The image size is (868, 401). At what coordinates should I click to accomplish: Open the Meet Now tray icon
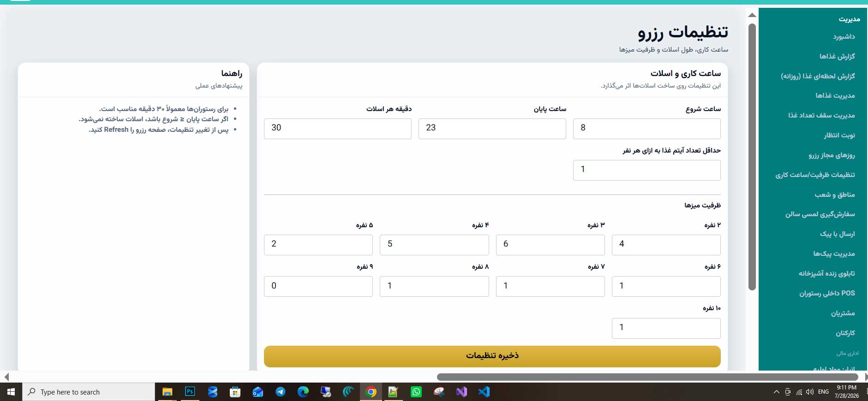tap(788, 392)
